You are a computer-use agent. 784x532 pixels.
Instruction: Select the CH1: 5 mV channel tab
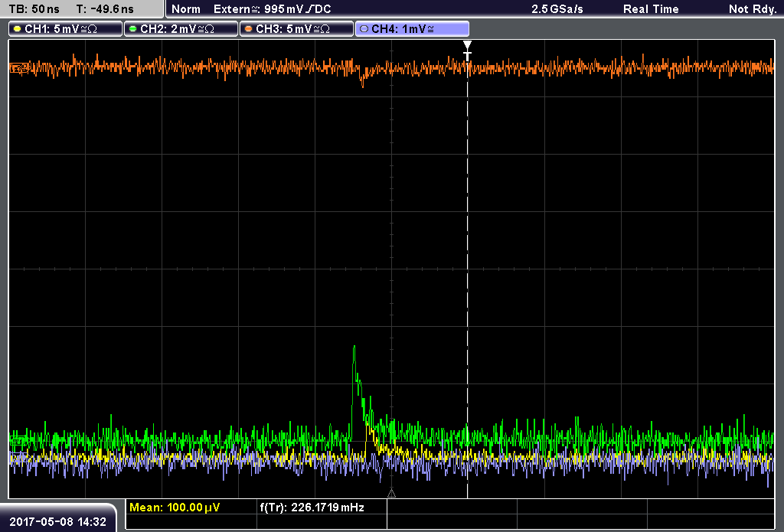tap(66, 29)
